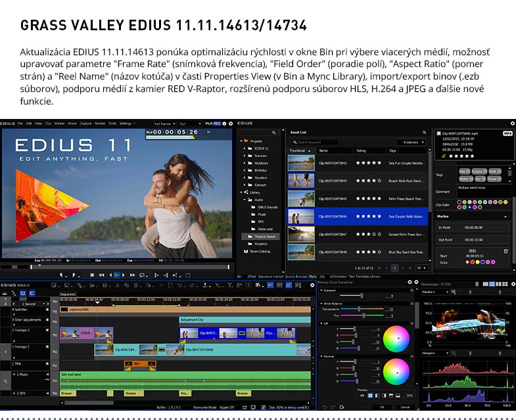Screen dimensions: 516x420
Task: Click the Set Out point icon in the player
Action: pyautogui.click(x=74, y=275)
